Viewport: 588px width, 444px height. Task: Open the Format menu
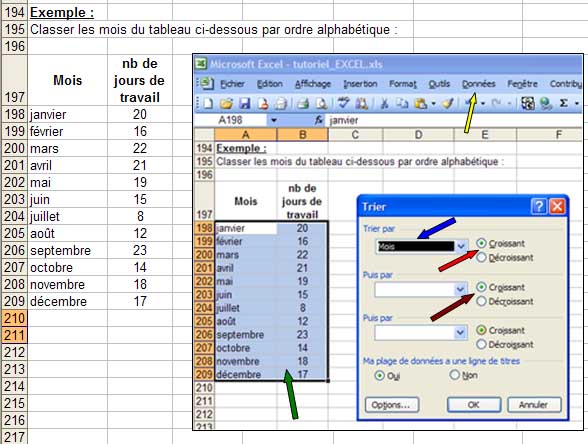[403, 84]
